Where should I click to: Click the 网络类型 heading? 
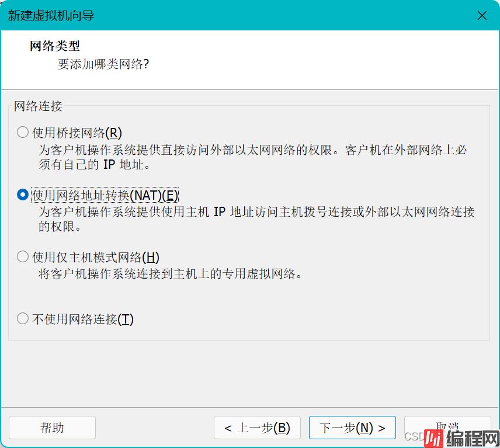[x=55, y=46]
